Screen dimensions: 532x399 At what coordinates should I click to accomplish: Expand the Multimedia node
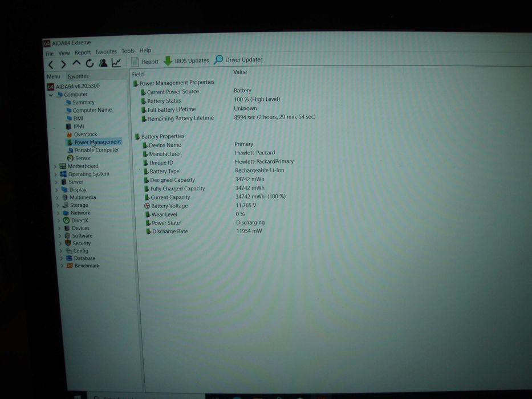pyautogui.click(x=58, y=197)
